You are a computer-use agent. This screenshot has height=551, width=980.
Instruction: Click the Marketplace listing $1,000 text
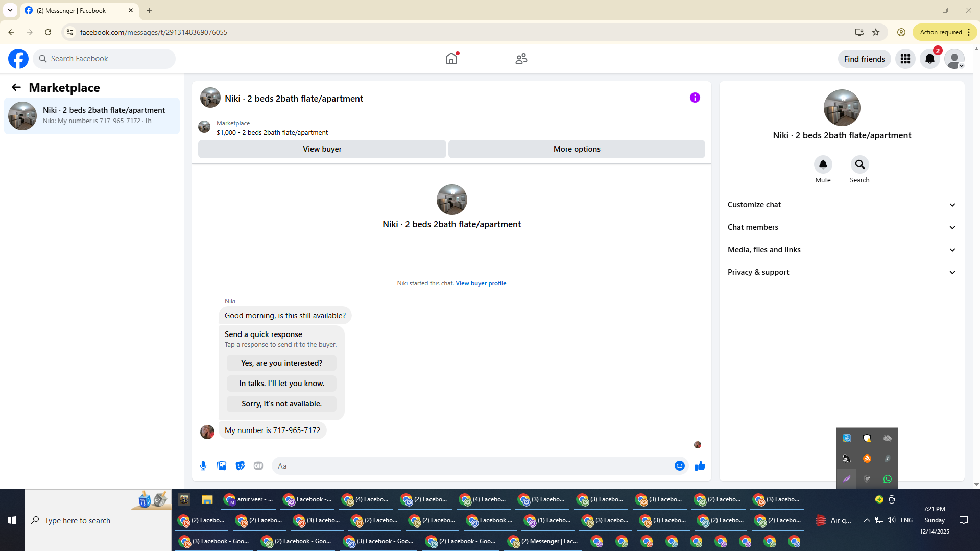[x=272, y=133]
